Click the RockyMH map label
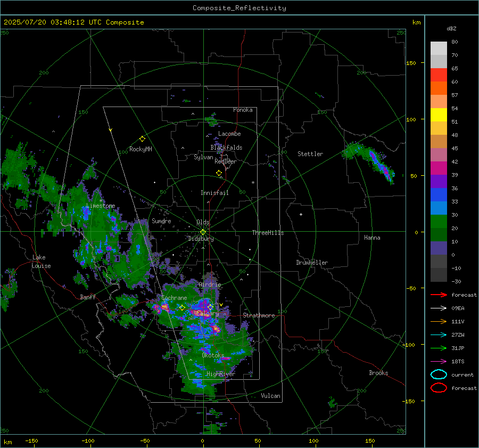 click(141, 149)
